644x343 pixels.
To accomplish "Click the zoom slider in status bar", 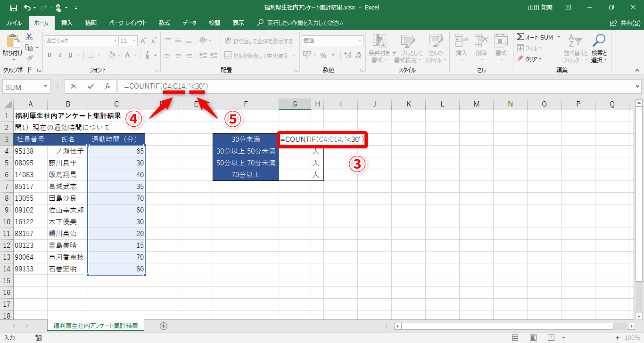I will click(591, 337).
